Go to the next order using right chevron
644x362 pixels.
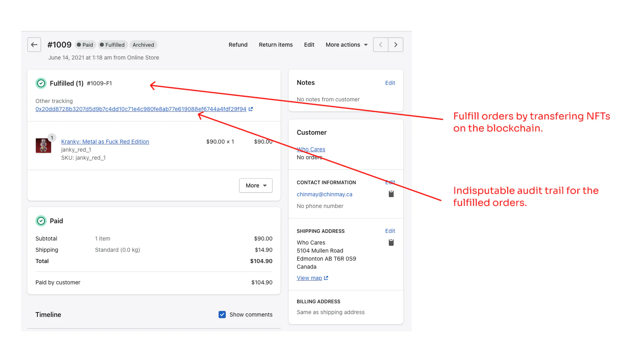pos(396,45)
